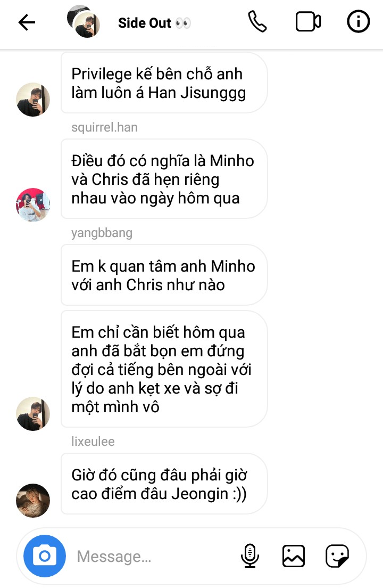Select the squirrel.han username label
Screen dimensions: 383x588
coord(104,127)
